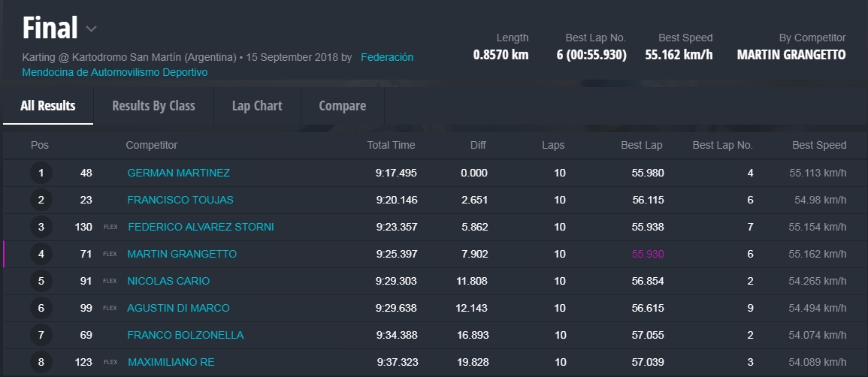
Task: Select NICOLAS CARIO in results list
Action: click(168, 281)
